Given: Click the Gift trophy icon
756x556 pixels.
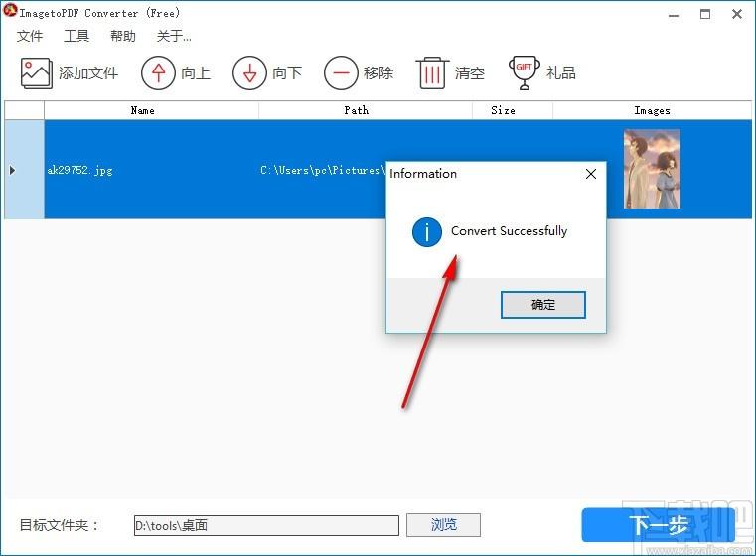Looking at the screenshot, I should point(525,73).
